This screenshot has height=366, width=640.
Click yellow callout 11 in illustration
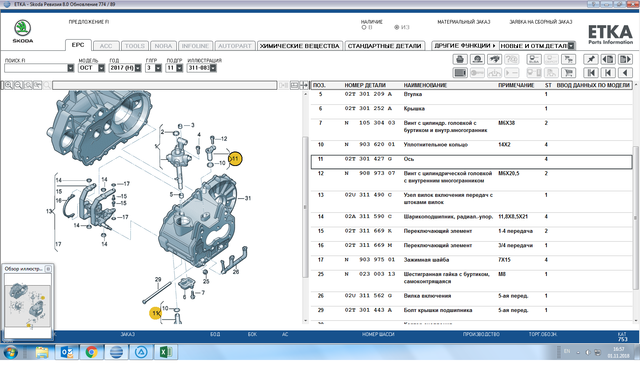[235, 159]
